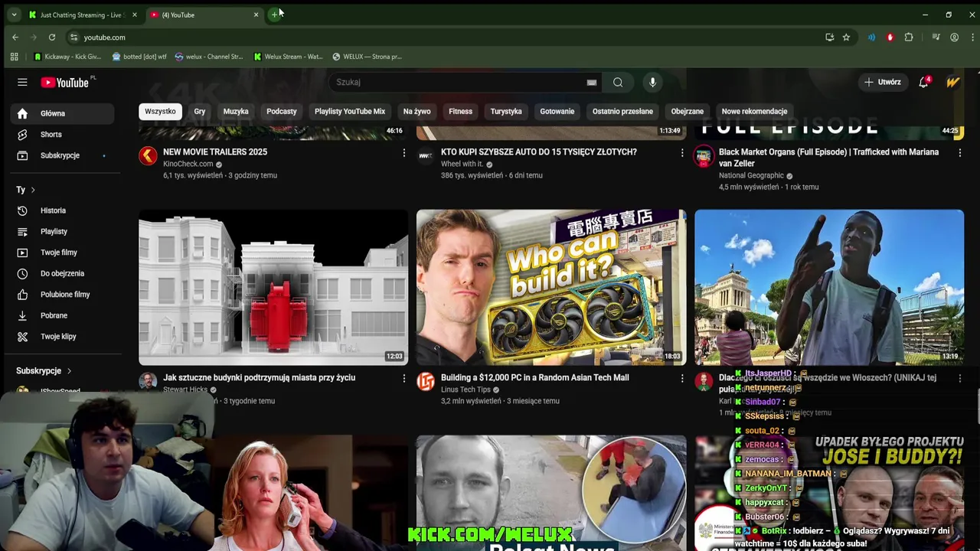Open Chrome extensions puzzle icon
Screen dimensions: 980x551
click(x=909, y=37)
